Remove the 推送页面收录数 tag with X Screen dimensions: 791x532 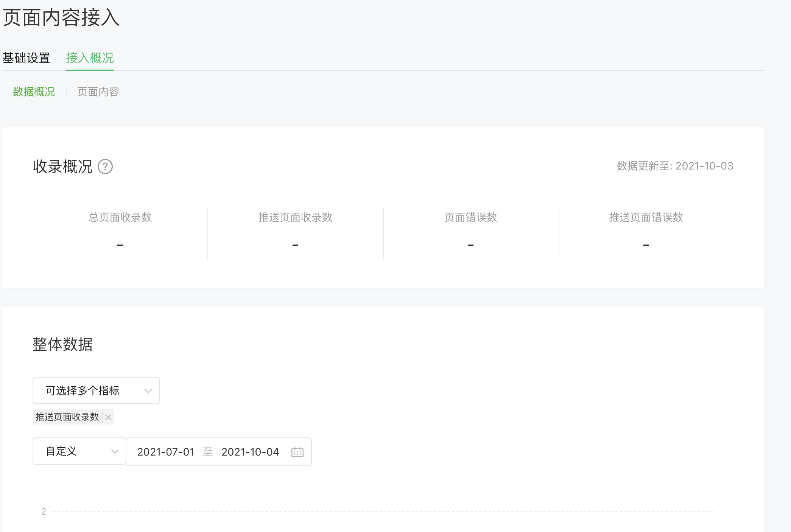click(x=108, y=417)
